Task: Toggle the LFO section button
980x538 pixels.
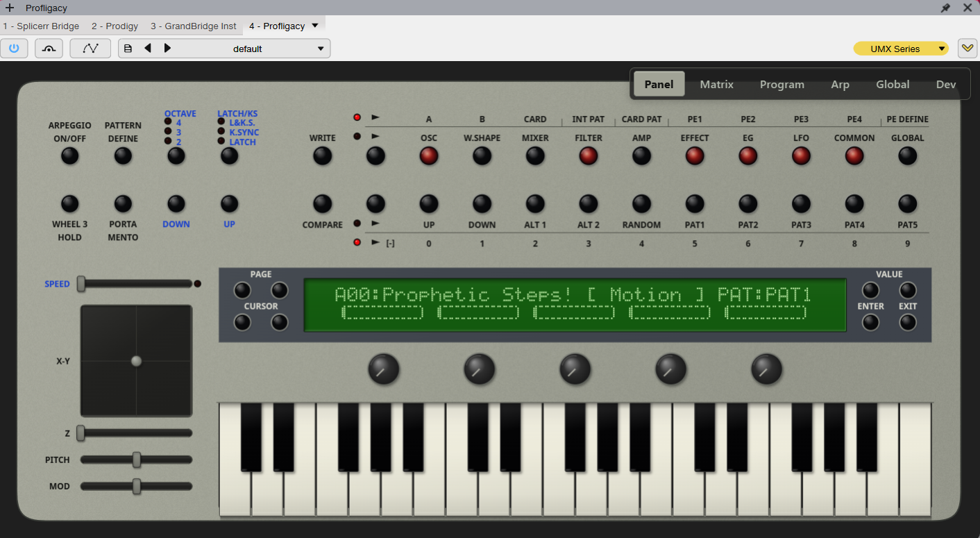Action: tap(802, 156)
